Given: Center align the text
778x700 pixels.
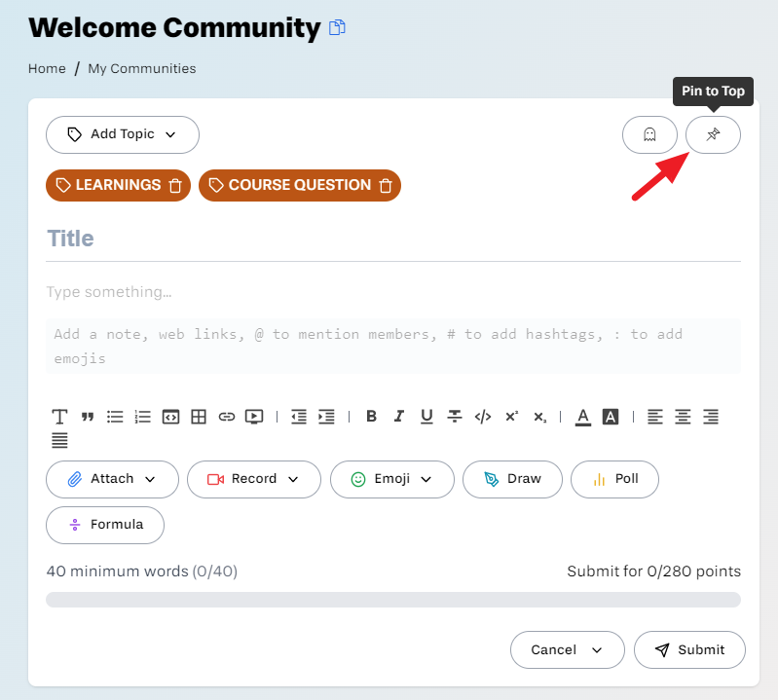Looking at the screenshot, I should (x=683, y=417).
